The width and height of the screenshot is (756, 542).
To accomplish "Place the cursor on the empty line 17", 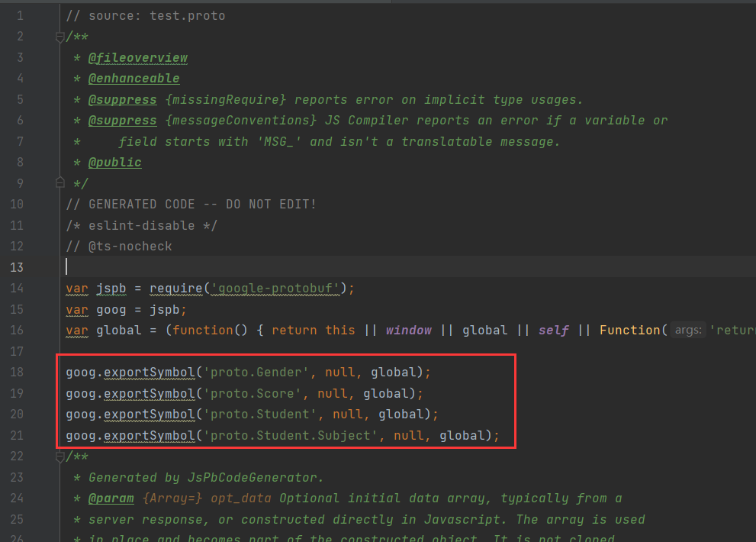I will coord(408,351).
